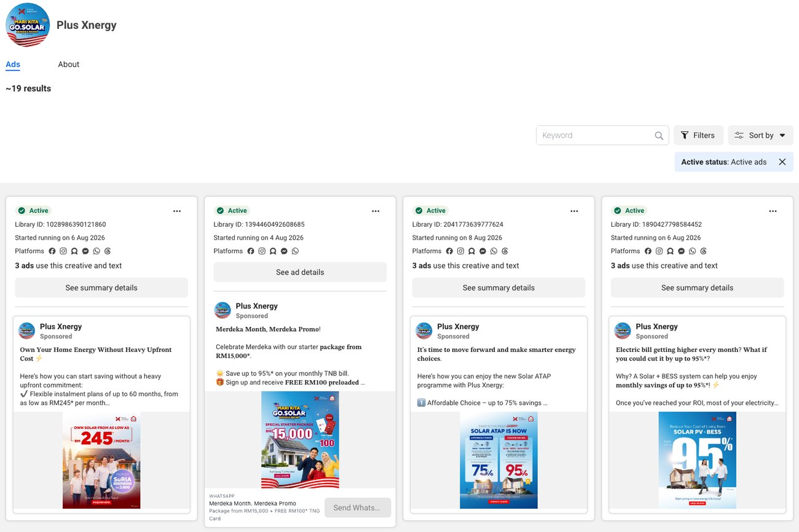
Task: Click the Plus Xnergy page title
Action: pos(87,25)
